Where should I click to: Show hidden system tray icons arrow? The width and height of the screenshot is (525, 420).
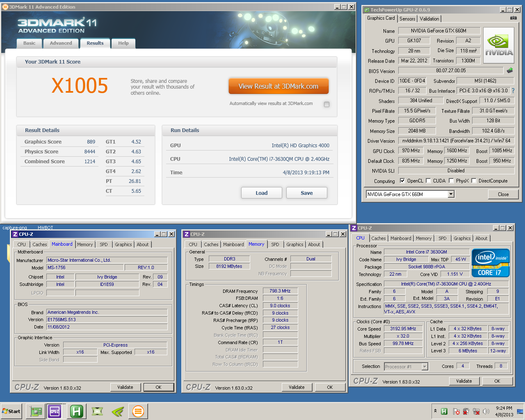point(435,411)
